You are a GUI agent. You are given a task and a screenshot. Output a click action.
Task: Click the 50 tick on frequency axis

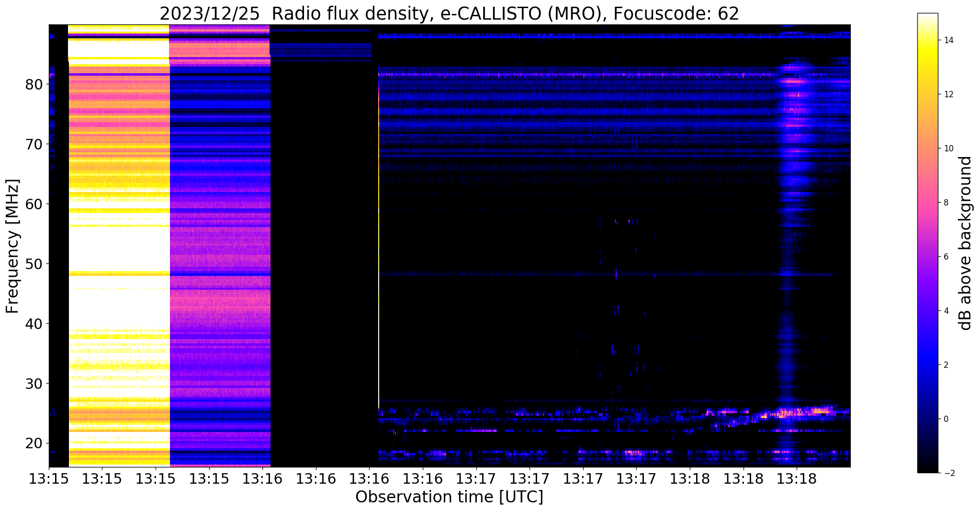tap(35, 264)
